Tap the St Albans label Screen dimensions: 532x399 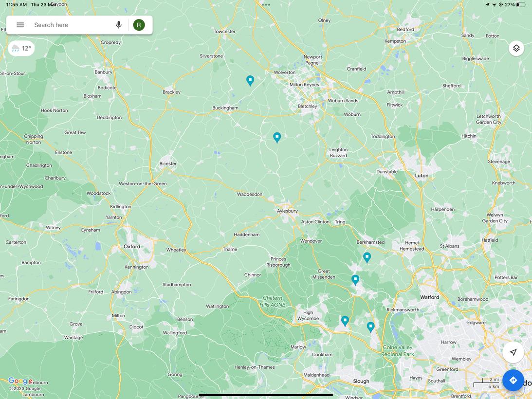click(450, 246)
